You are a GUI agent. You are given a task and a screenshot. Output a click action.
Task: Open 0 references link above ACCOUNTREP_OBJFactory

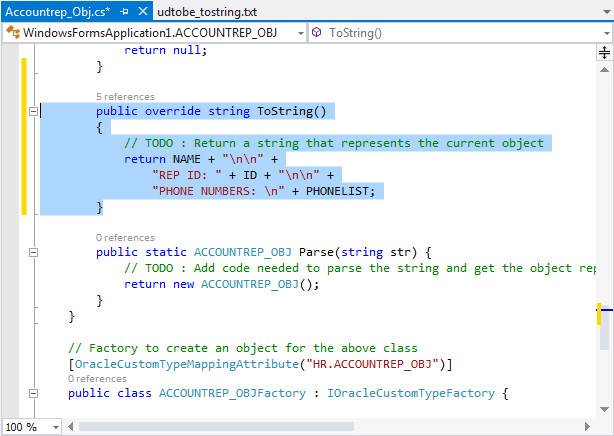coord(97,379)
